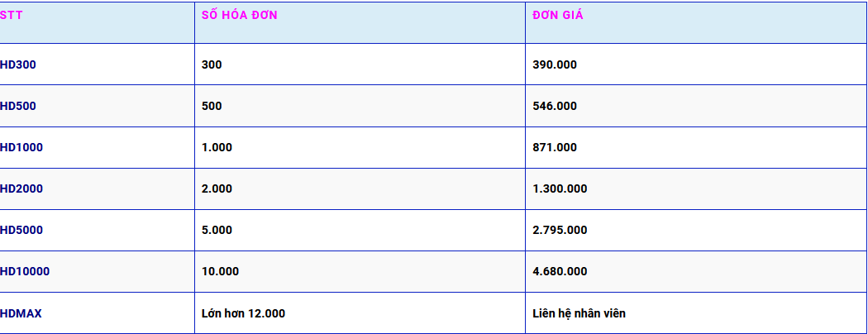The width and height of the screenshot is (868, 334).
Task: Select the HD10000 package name
Action: coord(24,271)
